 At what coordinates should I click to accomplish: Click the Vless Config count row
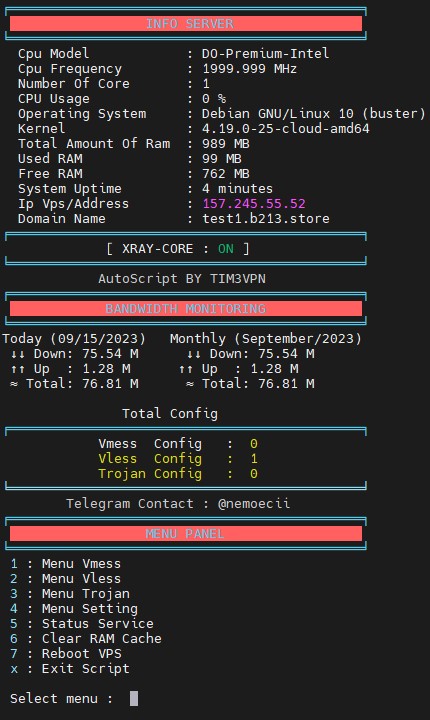point(178,459)
